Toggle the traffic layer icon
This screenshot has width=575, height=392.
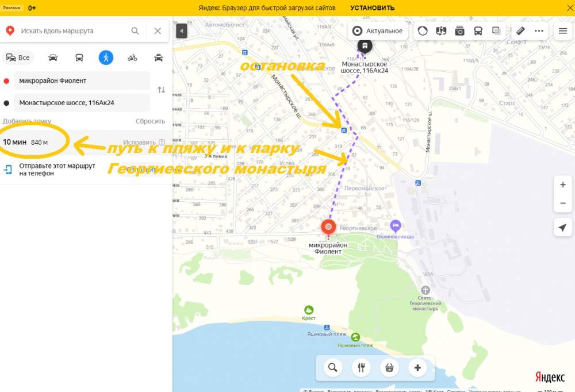click(x=423, y=31)
